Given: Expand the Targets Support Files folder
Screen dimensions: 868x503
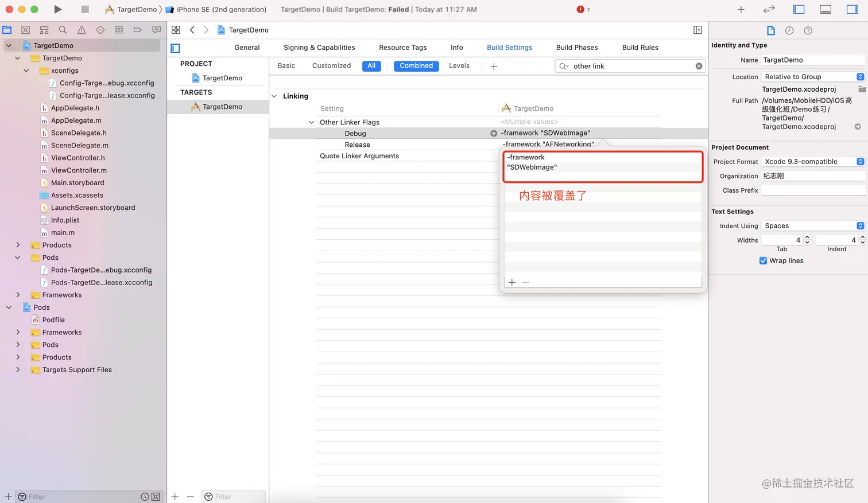Looking at the screenshot, I should 18,370.
